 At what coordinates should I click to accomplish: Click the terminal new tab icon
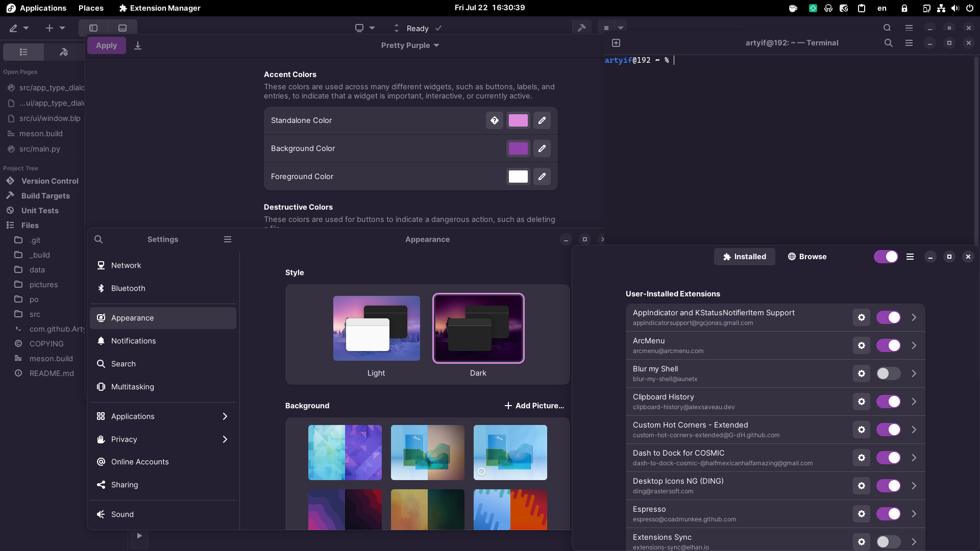[x=616, y=43]
